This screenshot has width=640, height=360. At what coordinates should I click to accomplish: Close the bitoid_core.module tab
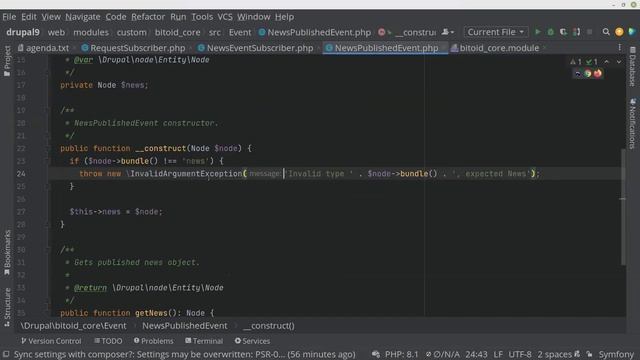tap(544, 48)
